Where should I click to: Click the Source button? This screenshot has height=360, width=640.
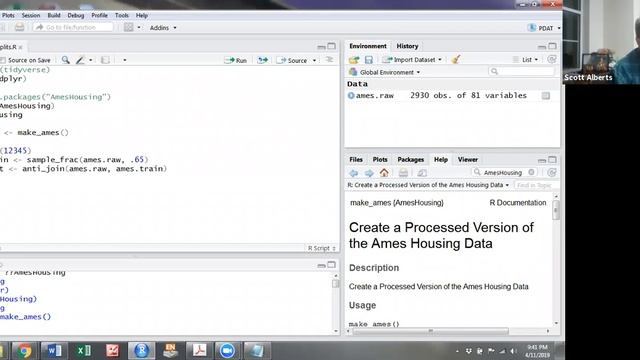tap(292, 60)
